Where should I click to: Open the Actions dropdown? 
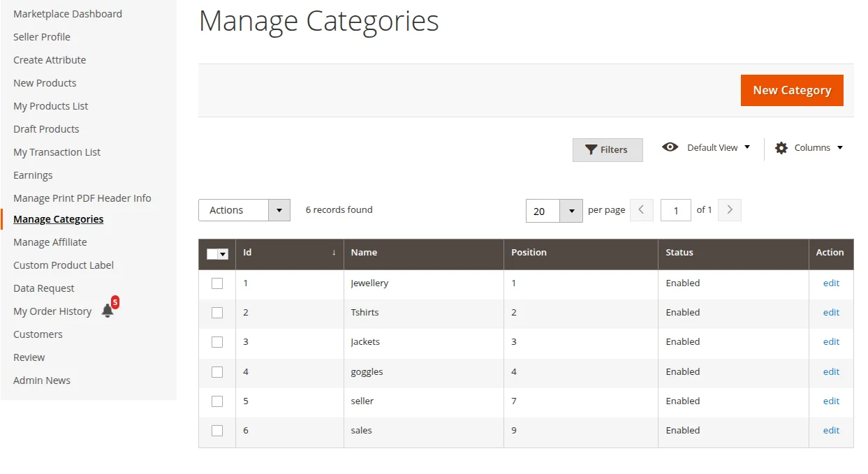coord(244,210)
